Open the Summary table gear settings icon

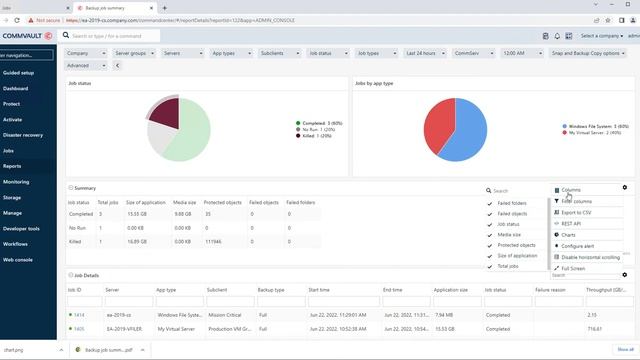tap(624, 187)
